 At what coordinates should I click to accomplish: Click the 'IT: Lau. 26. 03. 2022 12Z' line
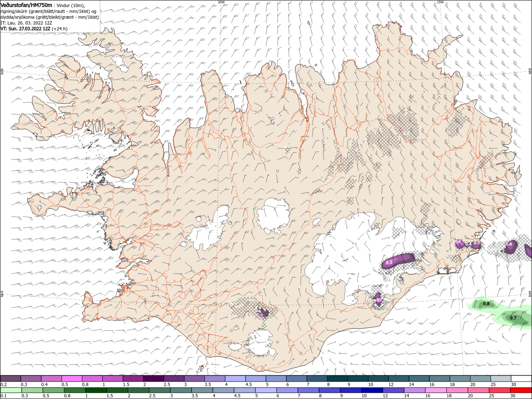pos(26,23)
